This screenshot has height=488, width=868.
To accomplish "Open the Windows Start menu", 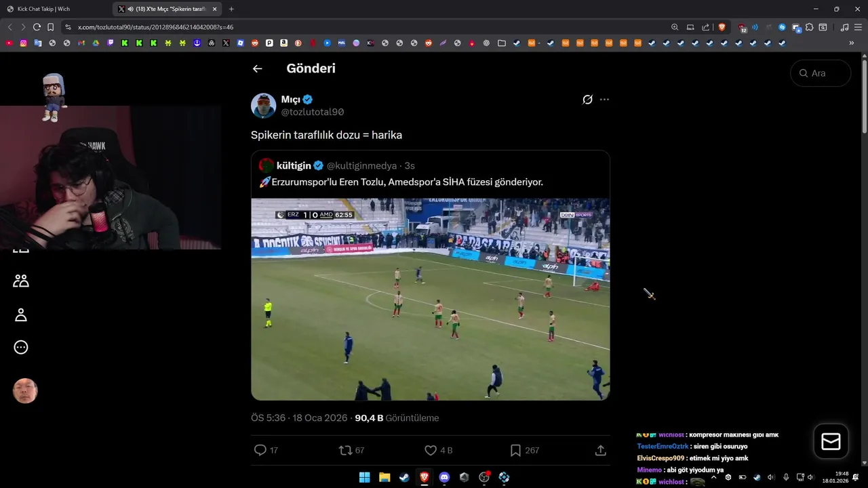I will [x=364, y=477].
